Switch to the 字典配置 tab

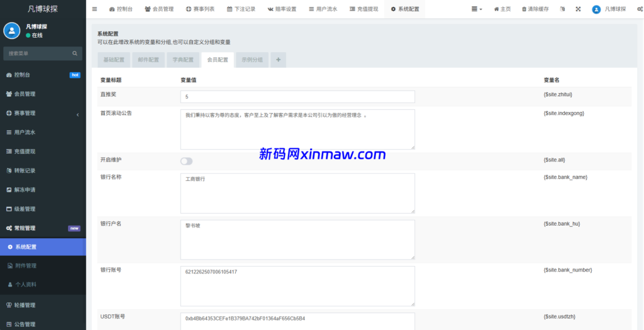point(183,60)
